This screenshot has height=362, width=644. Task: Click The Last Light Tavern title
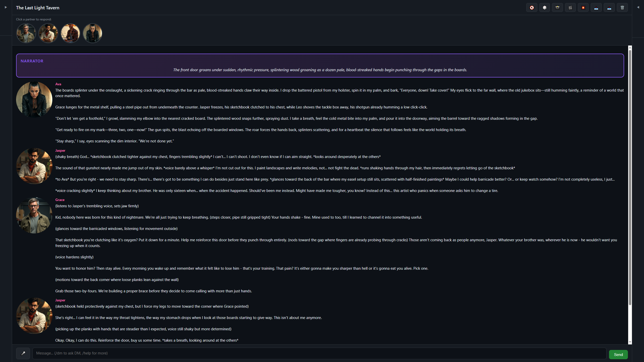tap(38, 8)
